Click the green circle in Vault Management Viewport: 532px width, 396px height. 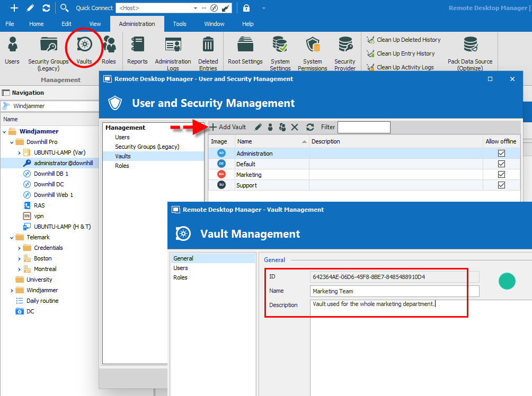coord(507,281)
